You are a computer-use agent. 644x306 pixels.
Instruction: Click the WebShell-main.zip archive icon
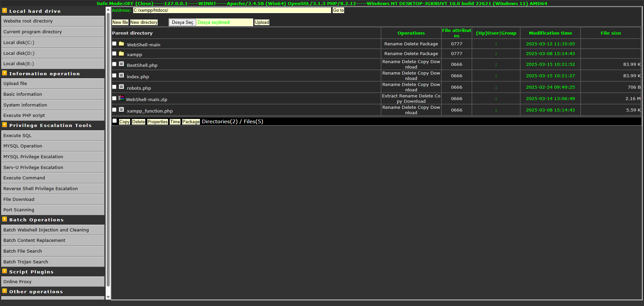pos(121,98)
